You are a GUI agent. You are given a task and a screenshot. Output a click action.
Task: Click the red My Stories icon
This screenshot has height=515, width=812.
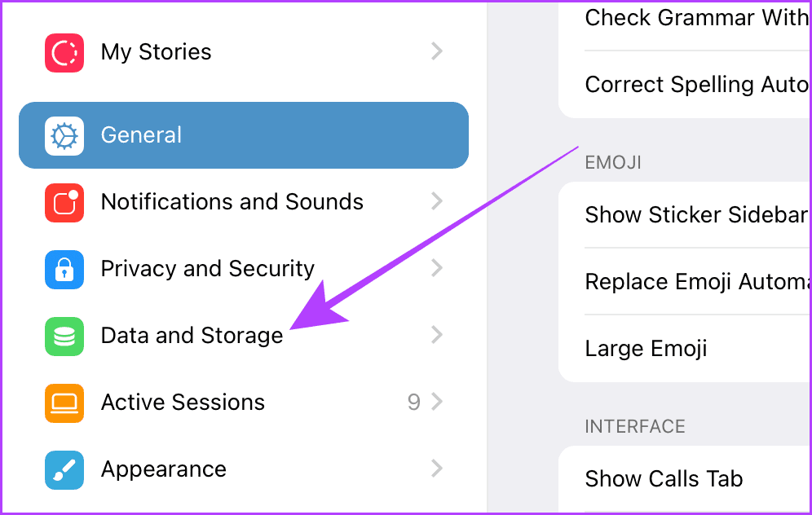(64, 53)
